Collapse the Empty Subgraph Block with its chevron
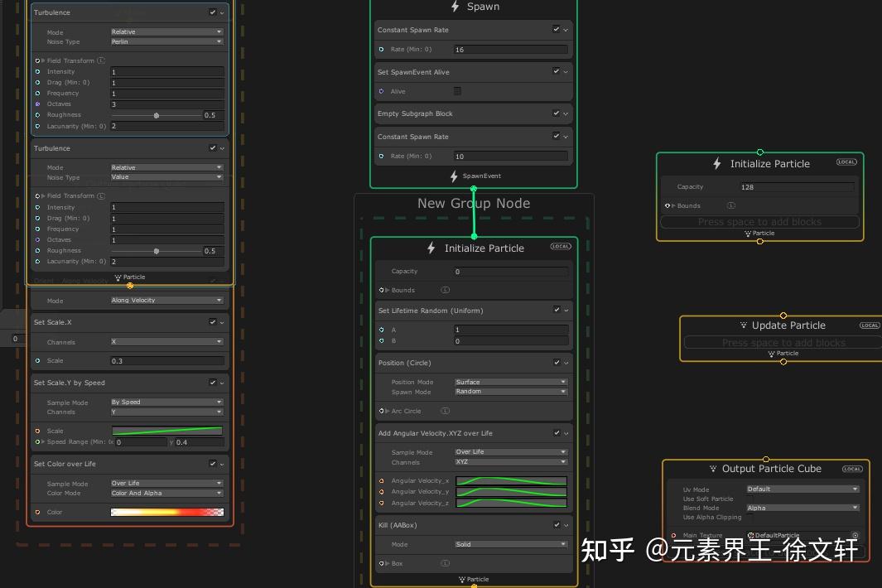882x588 pixels. coord(565,113)
